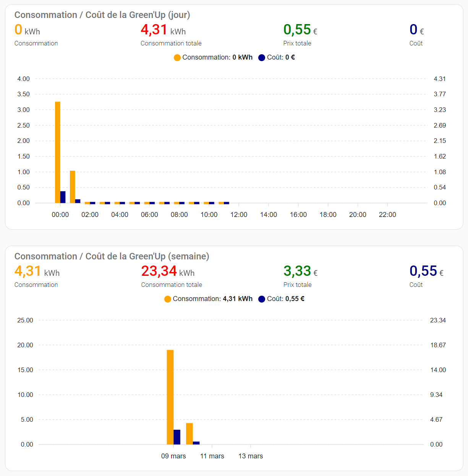Click the '18:00' time axis label
The image size is (468, 476).
pos(328,215)
